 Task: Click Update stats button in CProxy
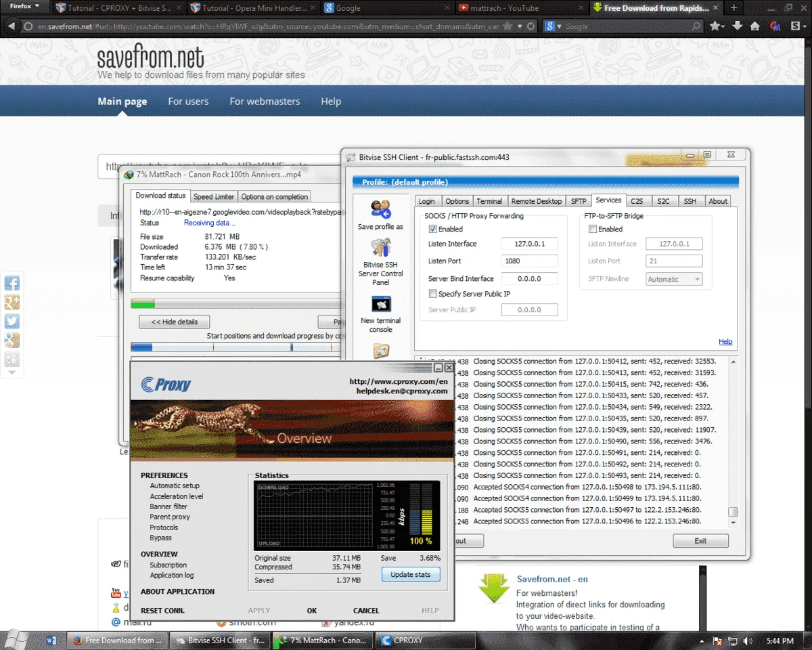pos(411,574)
